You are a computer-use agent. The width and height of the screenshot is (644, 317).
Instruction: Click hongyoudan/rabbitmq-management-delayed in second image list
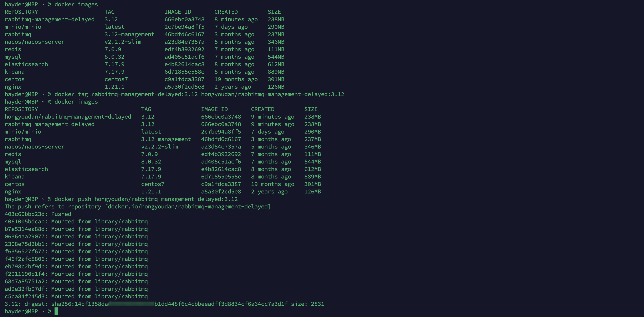pyautogui.click(x=68, y=117)
